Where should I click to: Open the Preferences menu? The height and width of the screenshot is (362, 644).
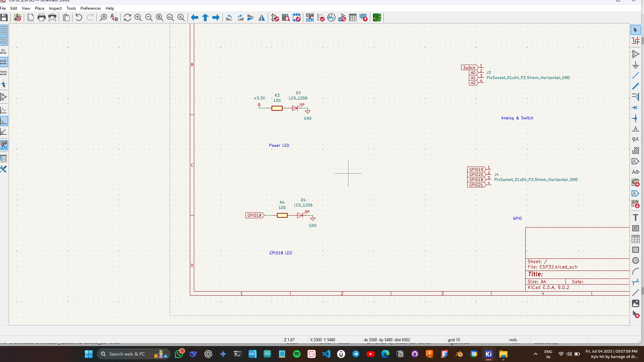pyautogui.click(x=91, y=8)
